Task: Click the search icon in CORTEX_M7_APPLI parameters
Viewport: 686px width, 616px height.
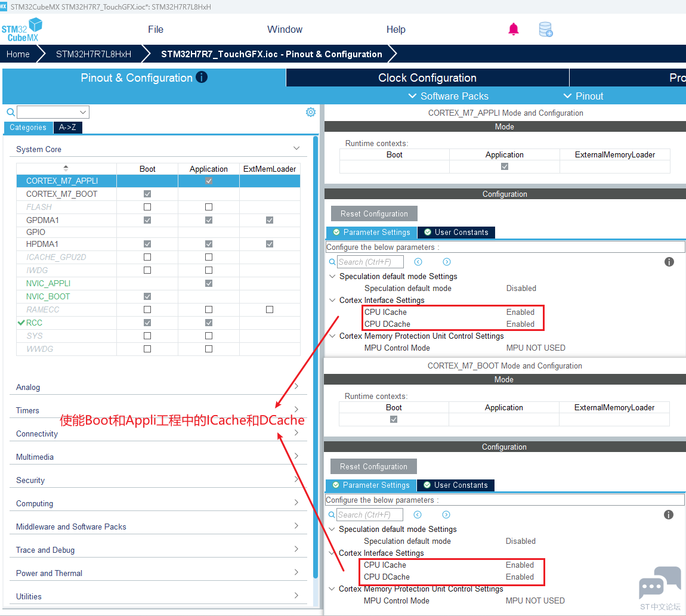Action: click(332, 262)
